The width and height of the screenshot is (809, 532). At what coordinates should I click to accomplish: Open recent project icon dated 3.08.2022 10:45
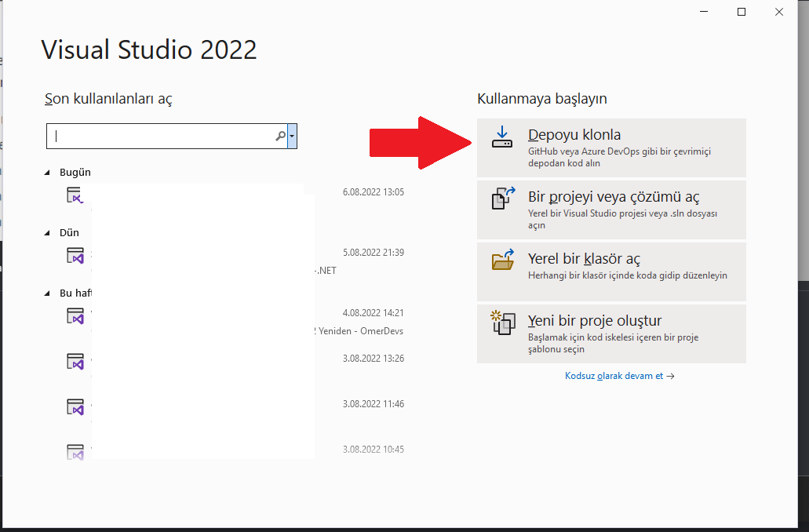(x=75, y=452)
